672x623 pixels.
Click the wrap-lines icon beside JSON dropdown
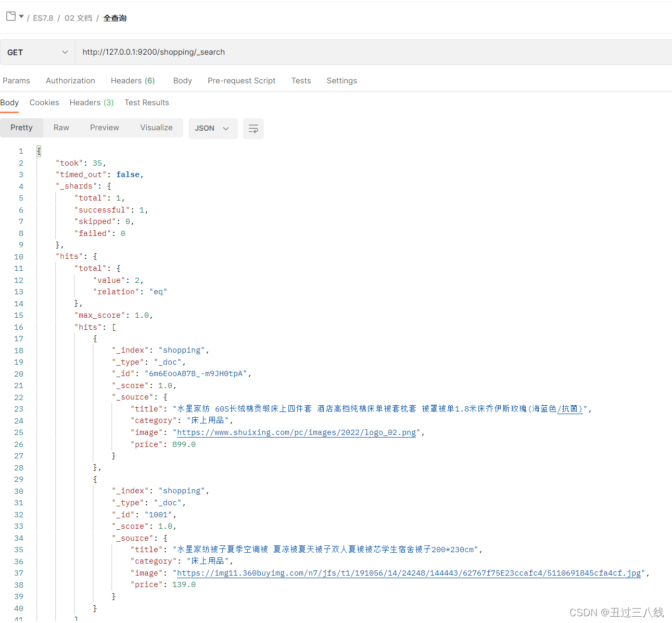coord(253,128)
